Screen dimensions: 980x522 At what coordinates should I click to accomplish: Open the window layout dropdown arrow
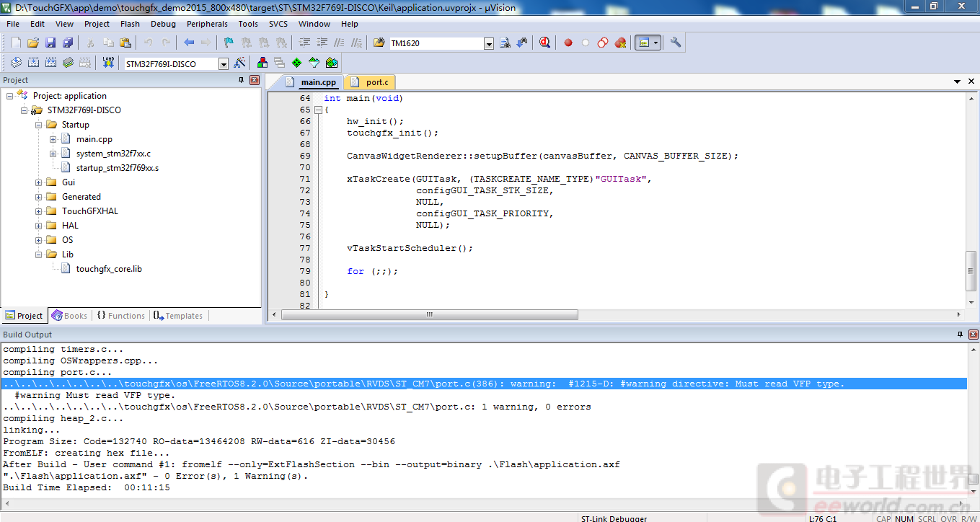pyautogui.click(x=655, y=43)
